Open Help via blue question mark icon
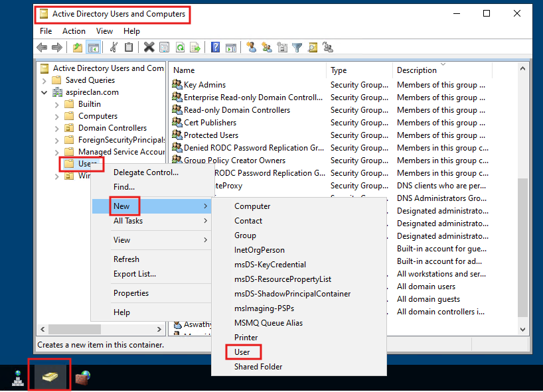Viewport: 543px width, 392px height. [x=215, y=47]
